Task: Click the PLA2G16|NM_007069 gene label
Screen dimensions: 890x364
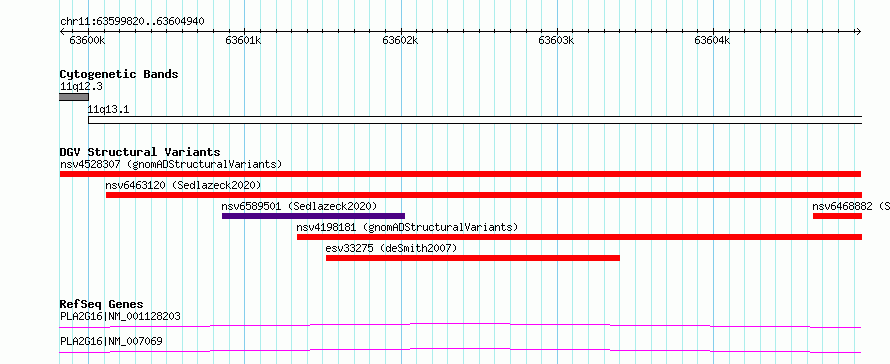Action: 111,341
